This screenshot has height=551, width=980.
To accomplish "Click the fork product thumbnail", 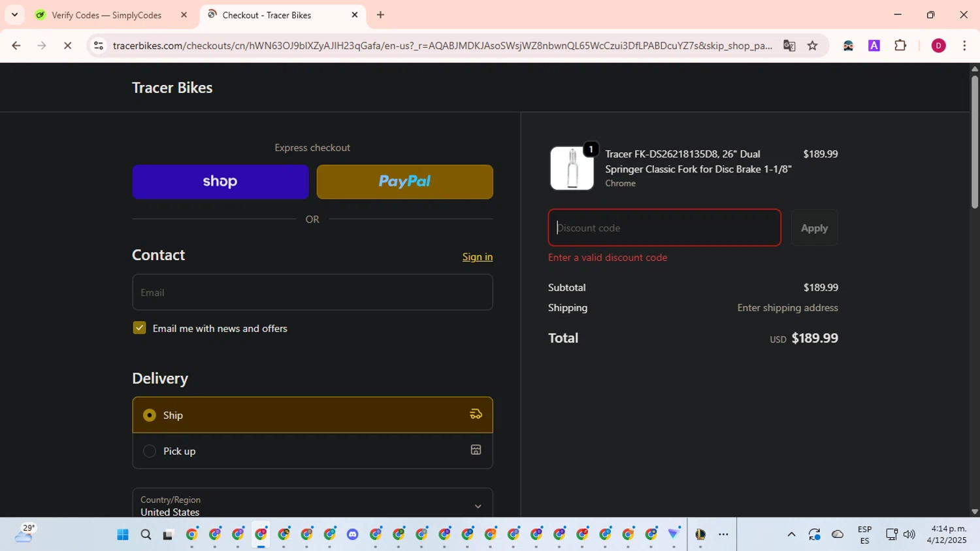I will [572, 168].
